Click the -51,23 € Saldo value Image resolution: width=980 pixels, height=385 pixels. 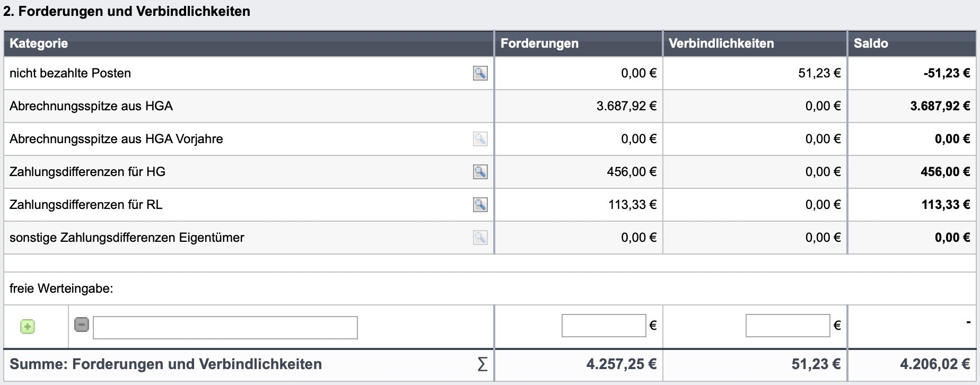coord(947,73)
